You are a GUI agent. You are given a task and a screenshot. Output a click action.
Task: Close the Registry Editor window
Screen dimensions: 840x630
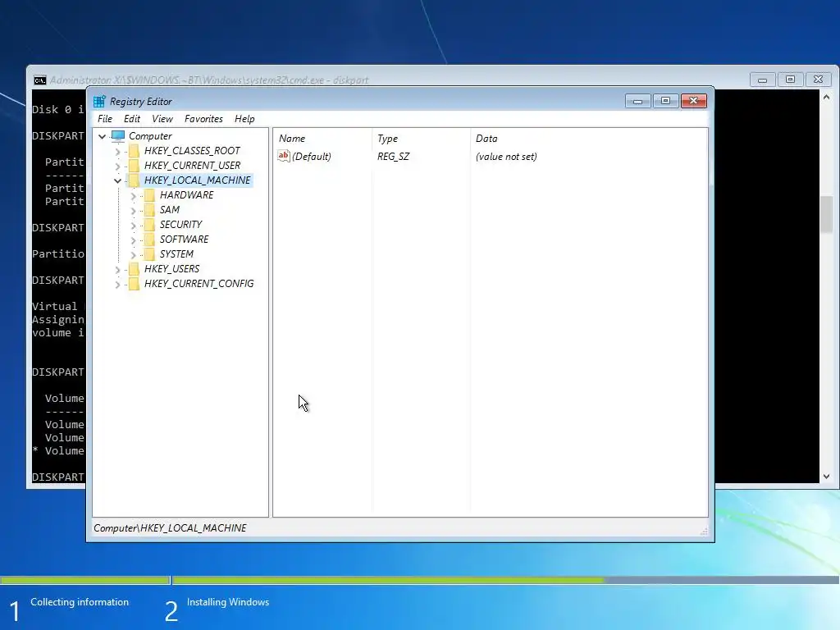tap(694, 101)
